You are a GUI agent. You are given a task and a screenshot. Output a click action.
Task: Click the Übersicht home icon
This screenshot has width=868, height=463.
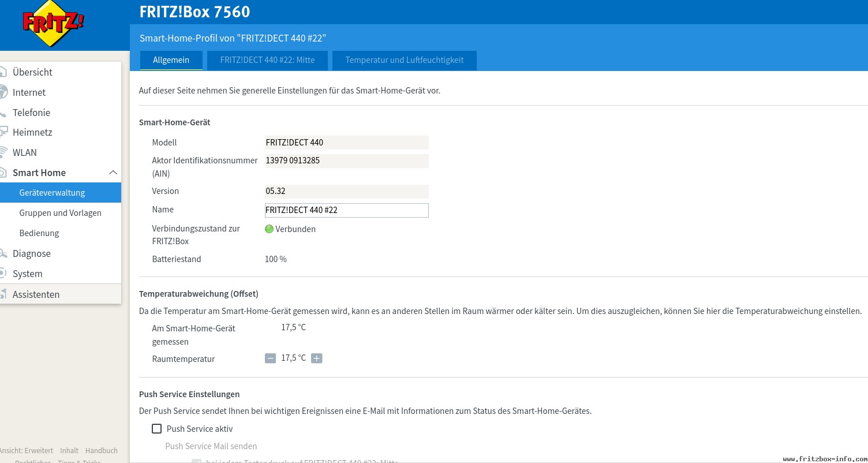coord(3,72)
